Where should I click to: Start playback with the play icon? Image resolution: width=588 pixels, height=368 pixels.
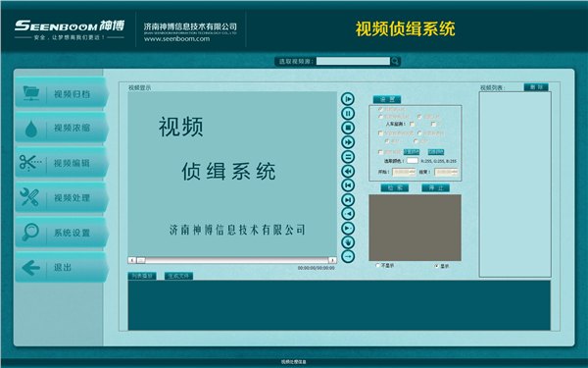click(x=348, y=99)
